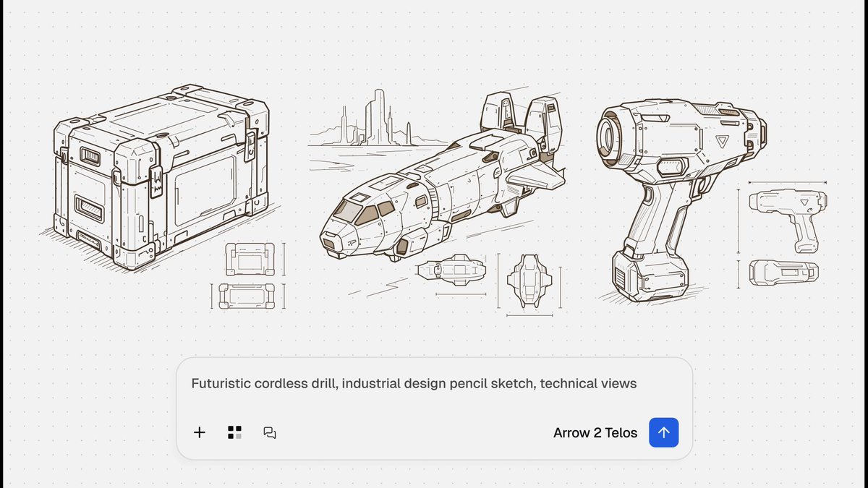Click the small drill battery-view drawing

783,273
